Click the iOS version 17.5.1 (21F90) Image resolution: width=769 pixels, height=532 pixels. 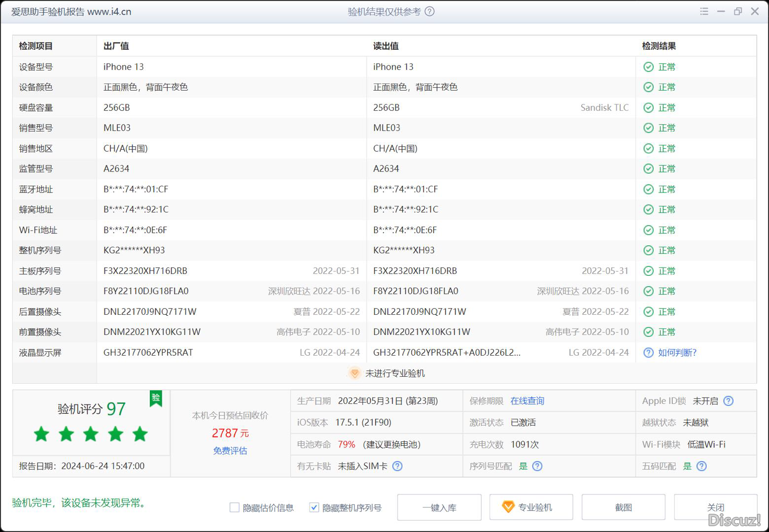pos(363,423)
